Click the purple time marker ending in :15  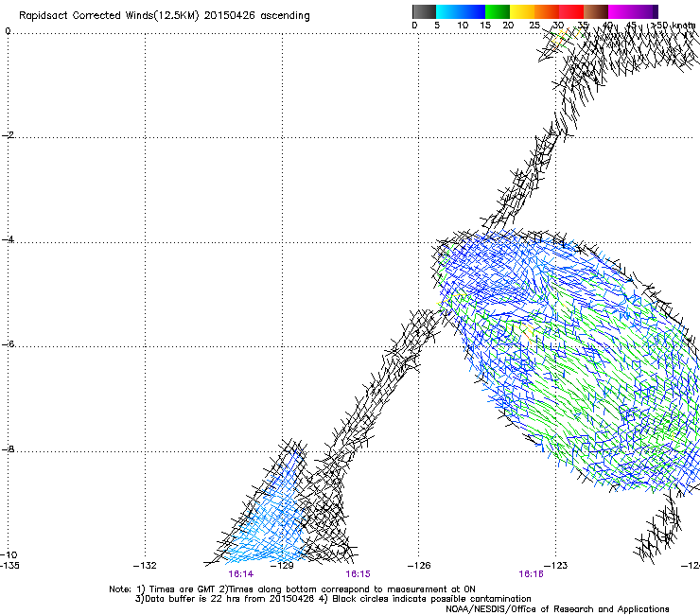(x=358, y=574)
